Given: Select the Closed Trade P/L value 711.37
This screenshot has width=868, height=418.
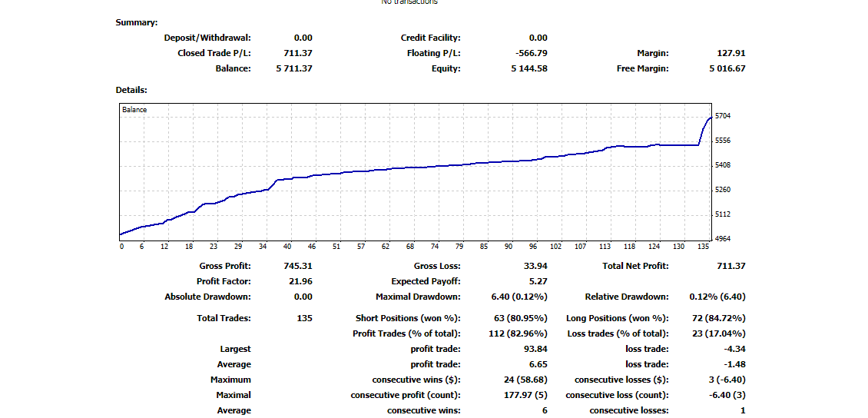Looking at the screenshot, I should (x=298, y=53).
